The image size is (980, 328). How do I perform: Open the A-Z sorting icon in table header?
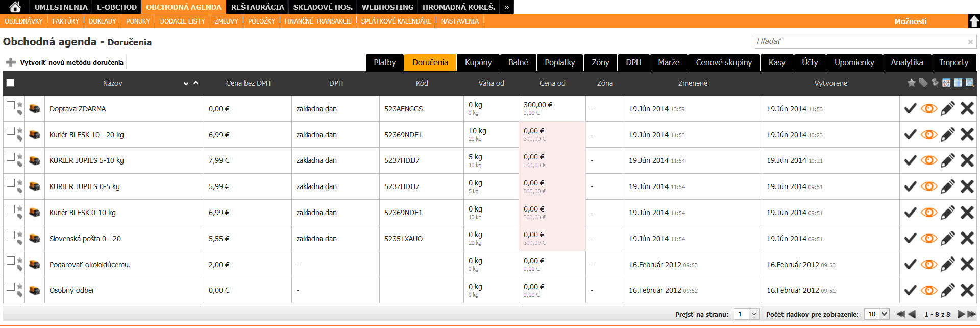(x=946, y=83)
